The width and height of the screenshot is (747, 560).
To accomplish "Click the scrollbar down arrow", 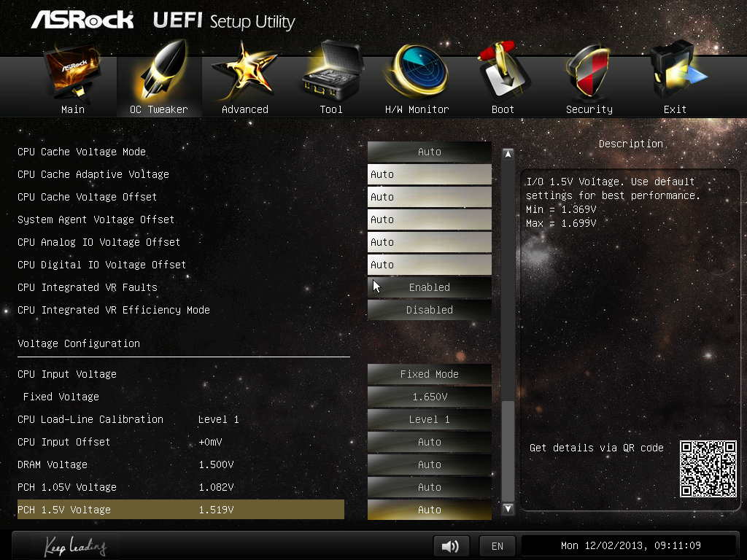I will point(508,509).
